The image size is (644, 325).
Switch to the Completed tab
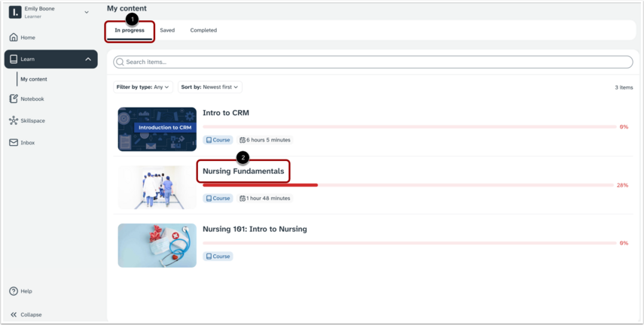[x=203, y=30]
